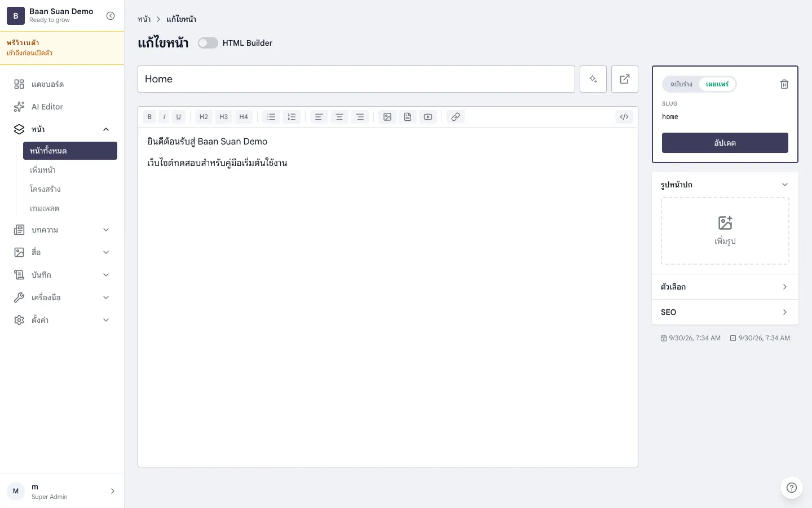Apply H4 heading style
The height and width of the screenshot is (508, 812).
(244, 117)
